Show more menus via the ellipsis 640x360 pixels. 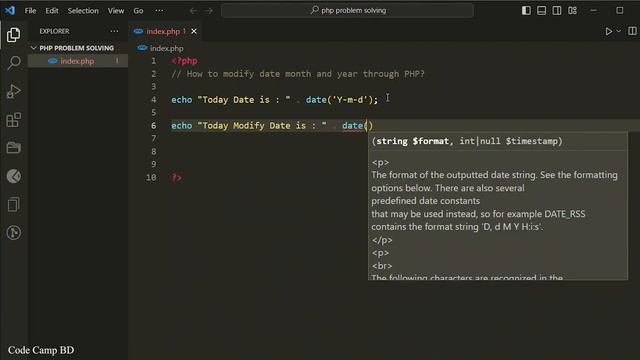click(x=159, y=11)
